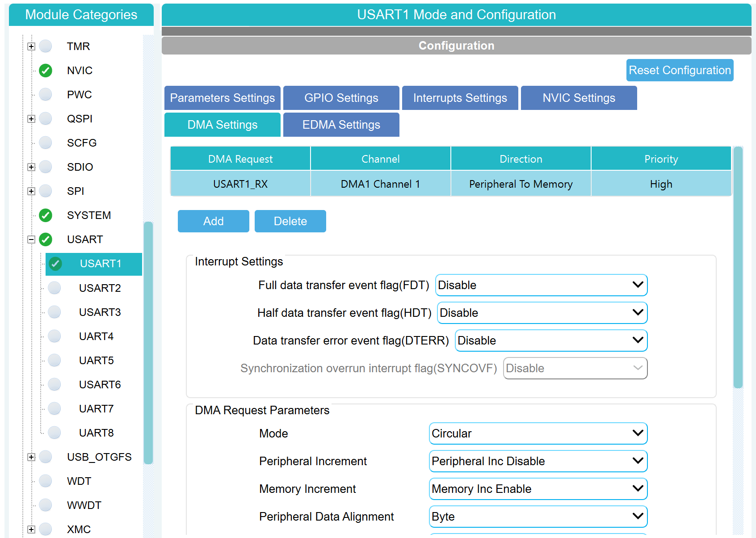Delete the selected DMA request

tap(290, 221)
